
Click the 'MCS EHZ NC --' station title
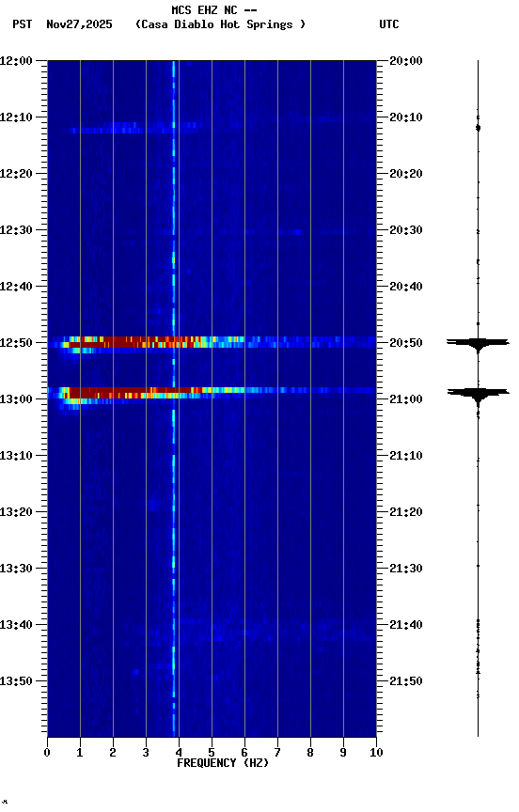214,10
